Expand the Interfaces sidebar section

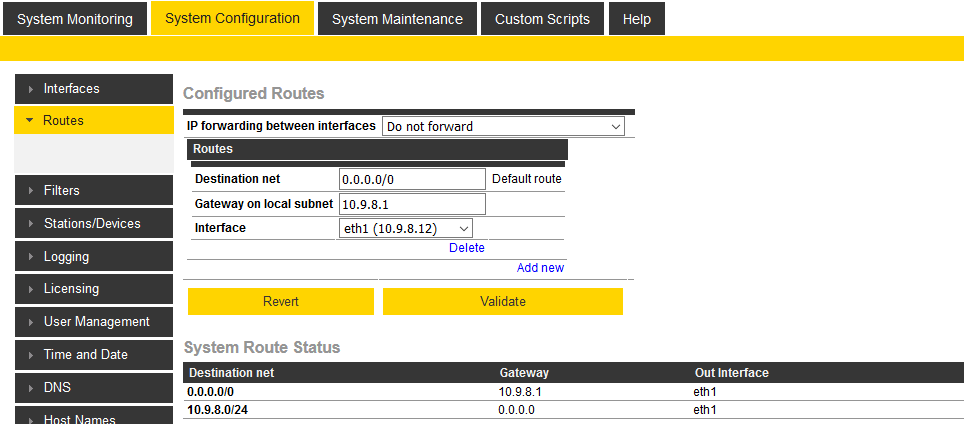pyautogui.click(x=93, y=89)
